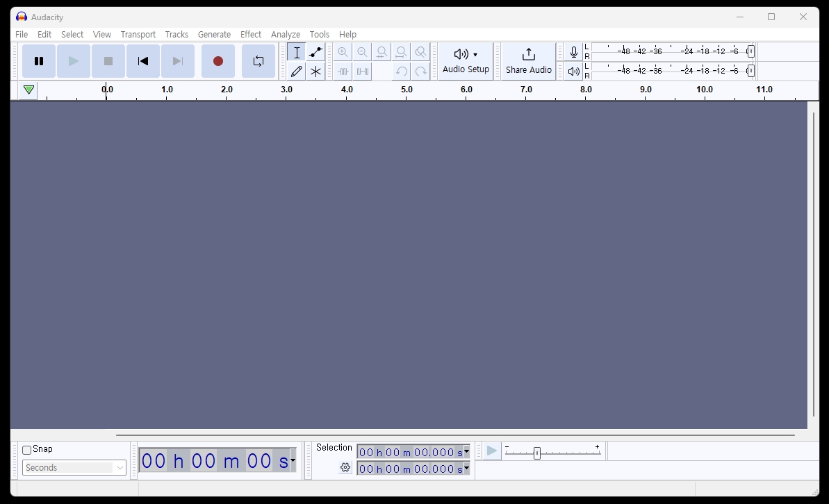Select the Multi-tool

315,71
